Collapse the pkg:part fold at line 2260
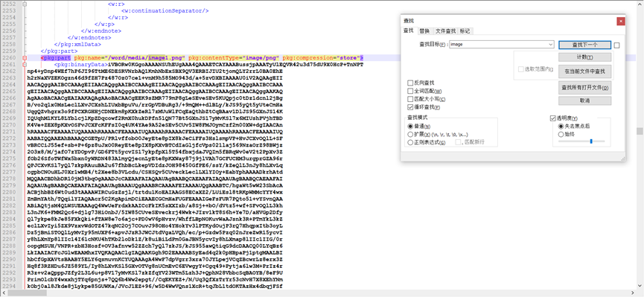644x297 pixels. click(x=25, y=58)
